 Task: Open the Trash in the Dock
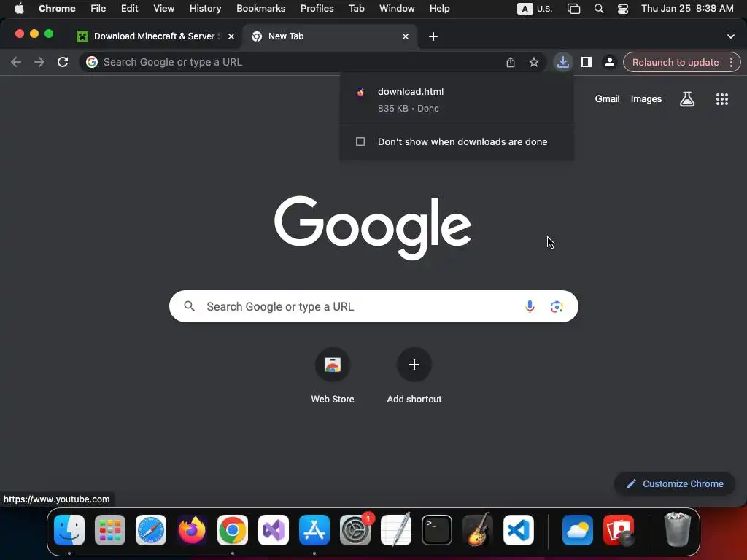[x=677, y=529]
